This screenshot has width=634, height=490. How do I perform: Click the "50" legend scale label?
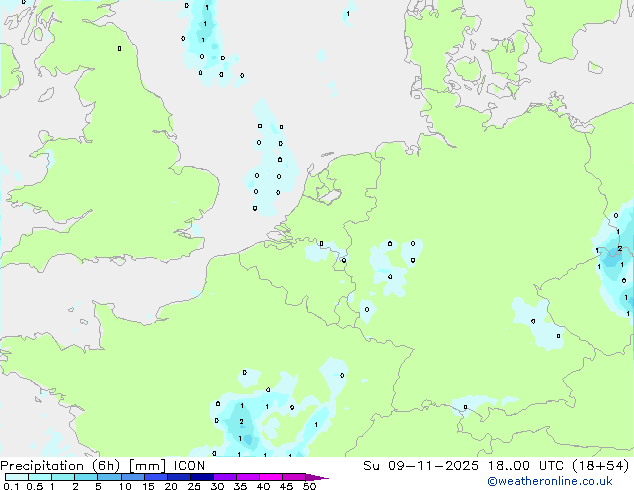[309, 486]
